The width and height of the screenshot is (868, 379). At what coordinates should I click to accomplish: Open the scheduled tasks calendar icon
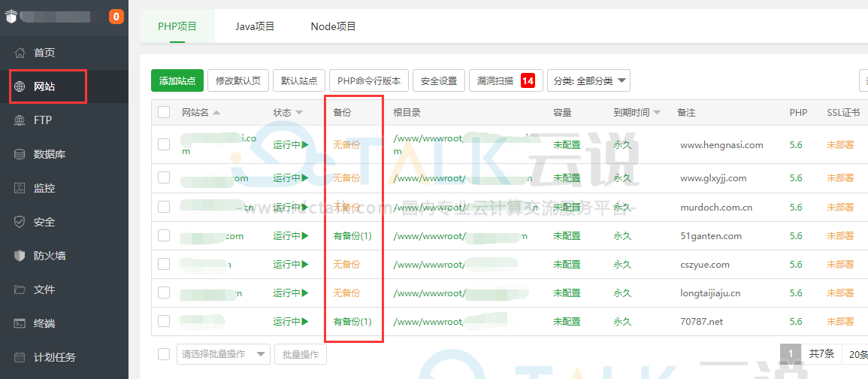(20, 357)
